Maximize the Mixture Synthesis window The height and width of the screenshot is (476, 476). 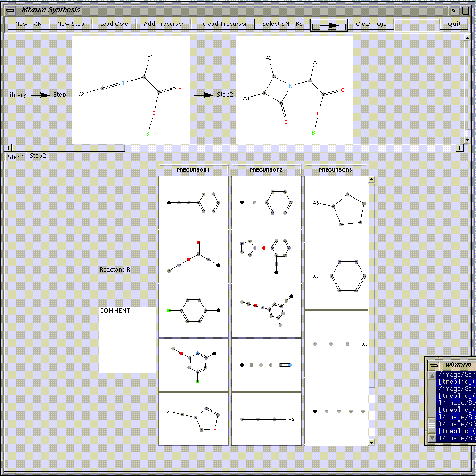tap(465, 10)
